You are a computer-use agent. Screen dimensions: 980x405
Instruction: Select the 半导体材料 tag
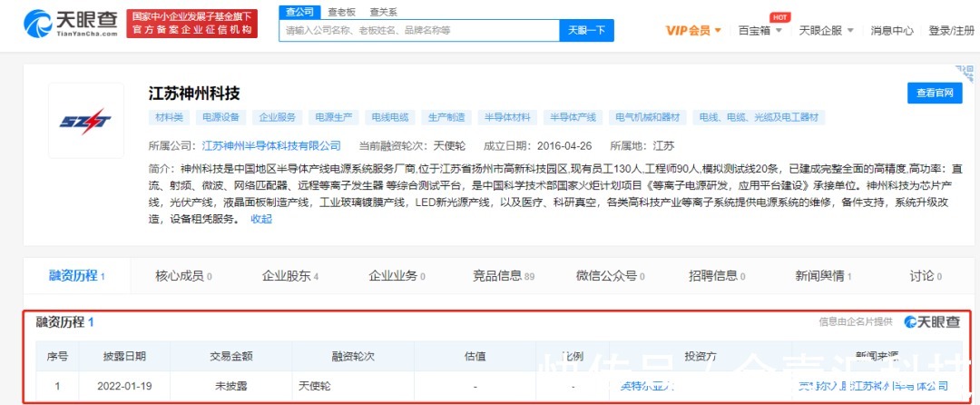[x=507, y=117]
